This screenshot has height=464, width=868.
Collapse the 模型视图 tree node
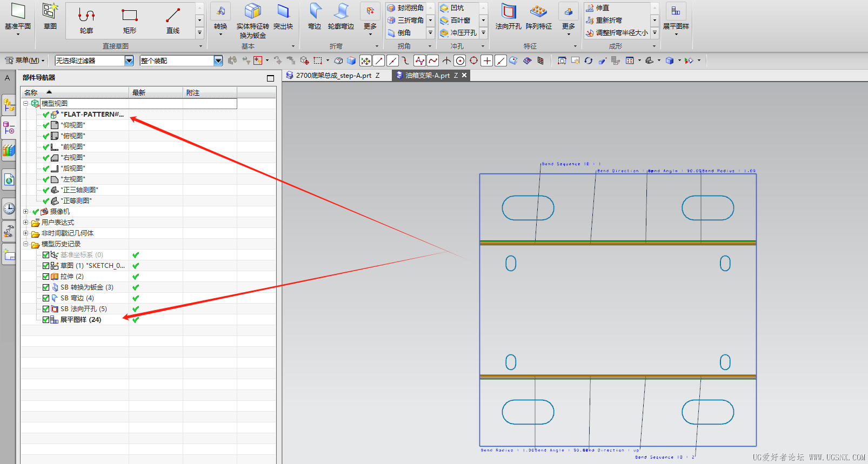[25, 103]
